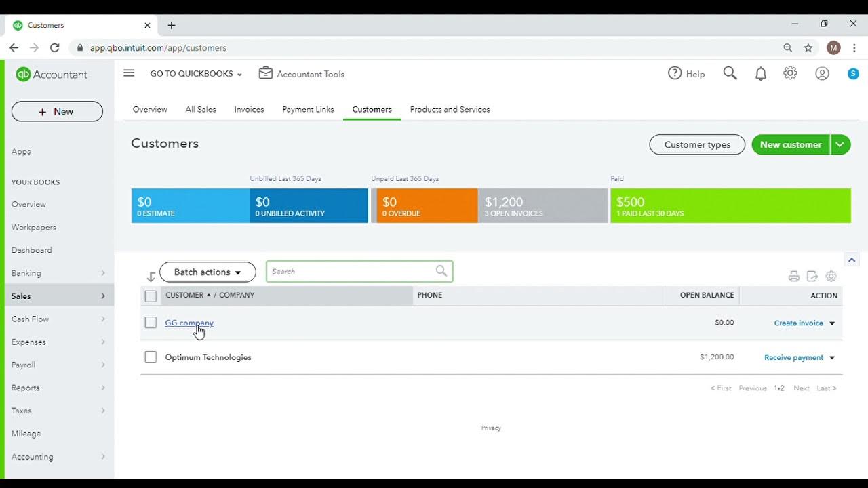Viewport: 868px width, 488px height.
Task: Filter by $0 Unbilled Activity tile
Action: click(309, 206)
